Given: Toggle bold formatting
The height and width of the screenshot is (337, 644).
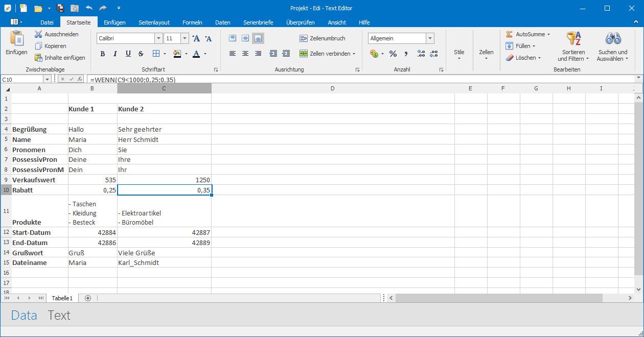Looking at the screenshot, I should (x=102, y=54).
